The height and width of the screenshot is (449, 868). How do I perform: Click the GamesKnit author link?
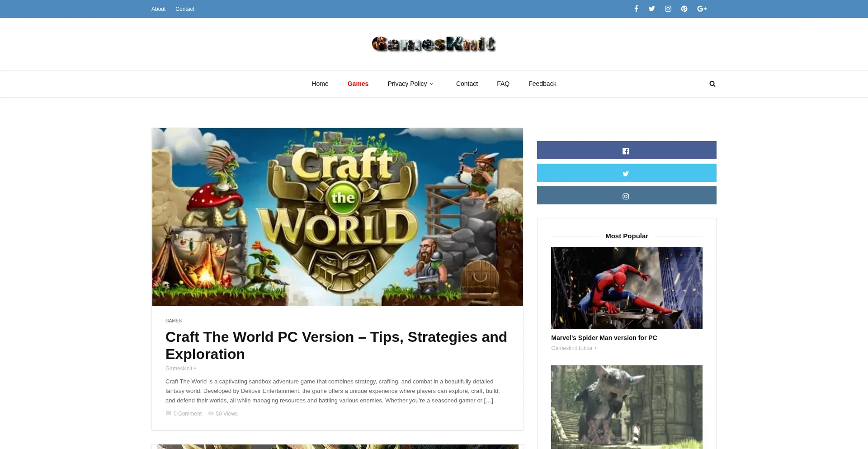pos(179,369)
